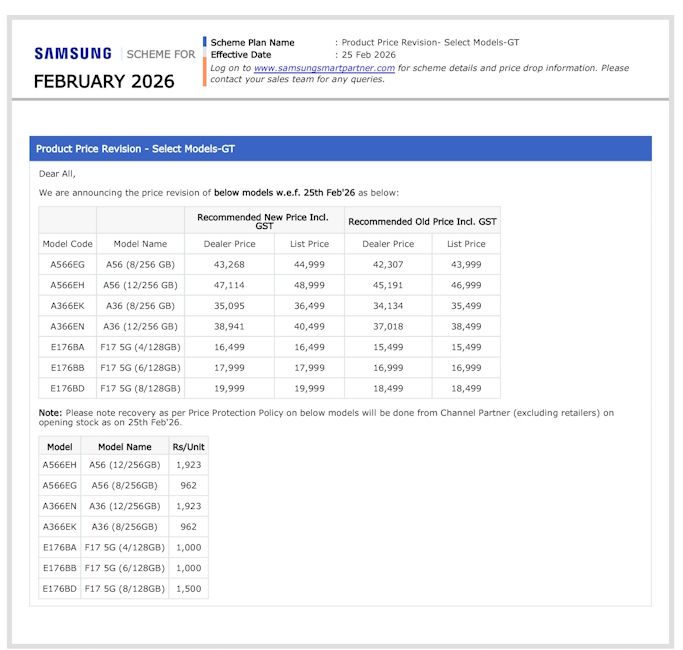Viewport: 683px width, 650px height.
Task: Click the 'SCHEME FOR' heading text
Action: tap(161, 54)
